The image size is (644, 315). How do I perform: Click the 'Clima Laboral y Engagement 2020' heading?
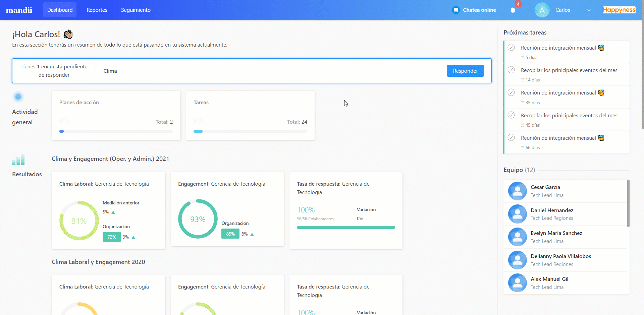pos(98,262)
